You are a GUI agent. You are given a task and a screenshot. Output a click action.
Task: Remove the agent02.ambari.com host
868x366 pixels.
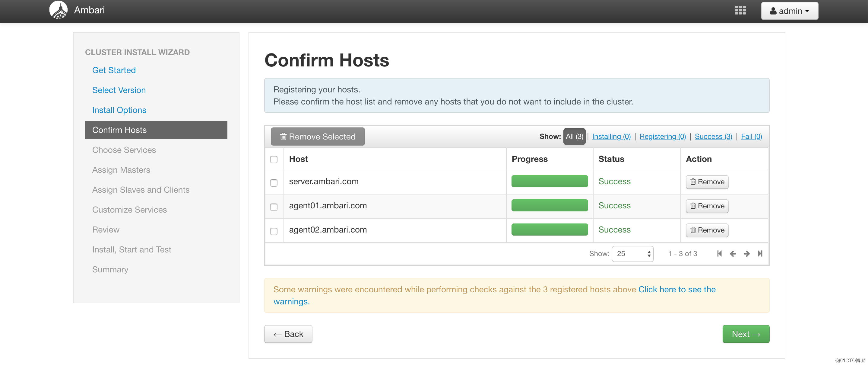[707, 230]
